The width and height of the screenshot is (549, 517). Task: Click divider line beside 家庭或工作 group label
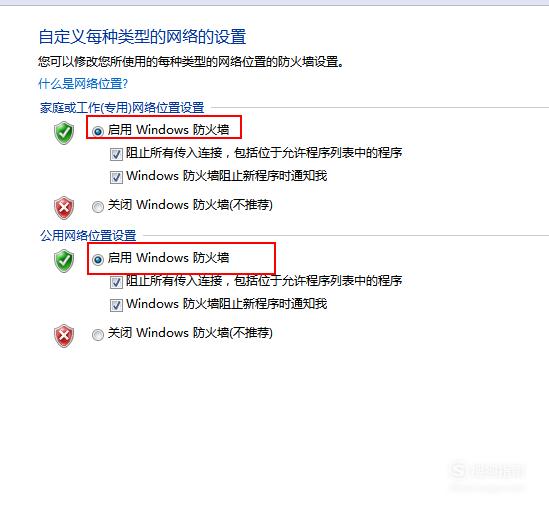[380, 108]
